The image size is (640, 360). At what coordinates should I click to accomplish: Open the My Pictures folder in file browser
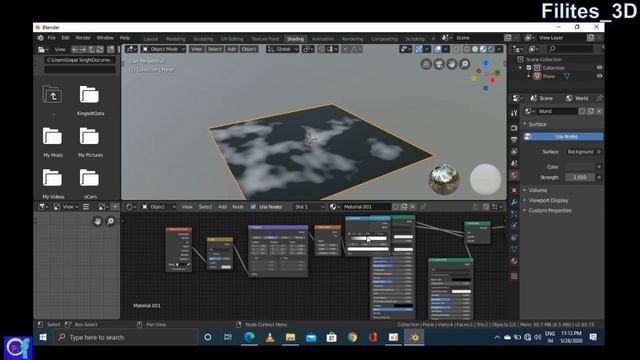pyautogui.click(x=90, y=142)
